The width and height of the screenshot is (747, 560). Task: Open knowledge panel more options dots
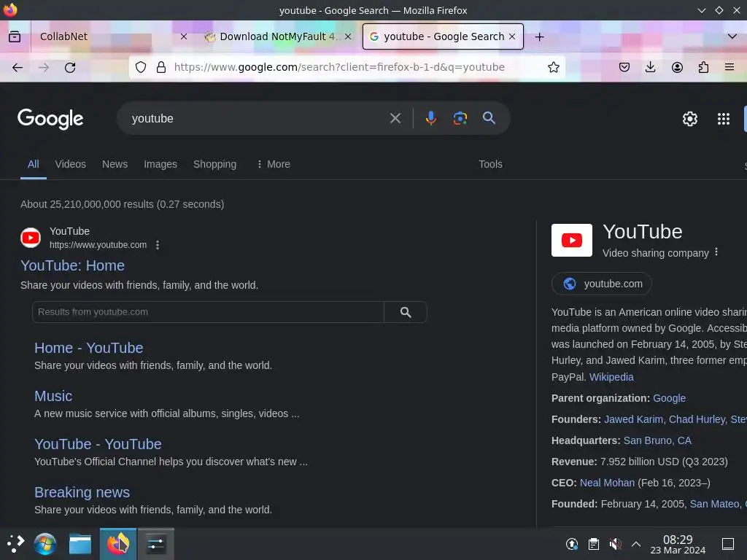pos(716,252)
